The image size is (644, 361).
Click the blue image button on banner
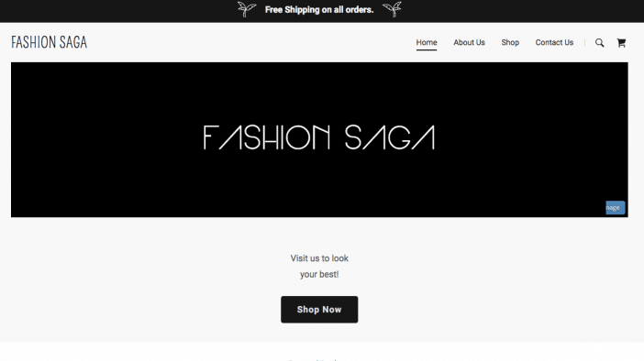coord(616,208)
